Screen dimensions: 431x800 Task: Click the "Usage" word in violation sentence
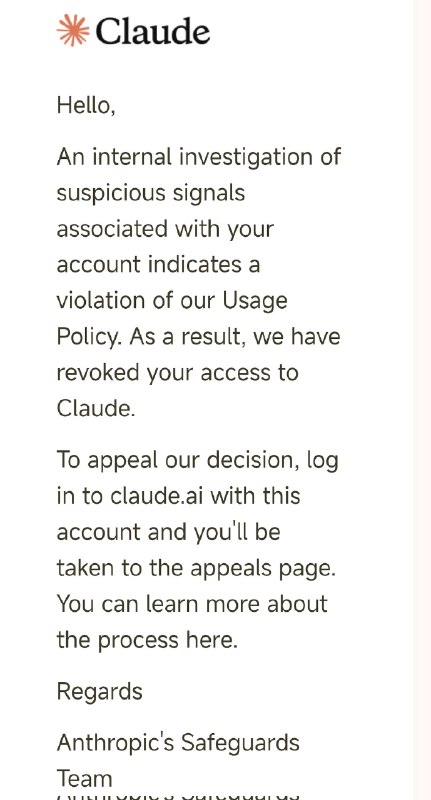255,302
